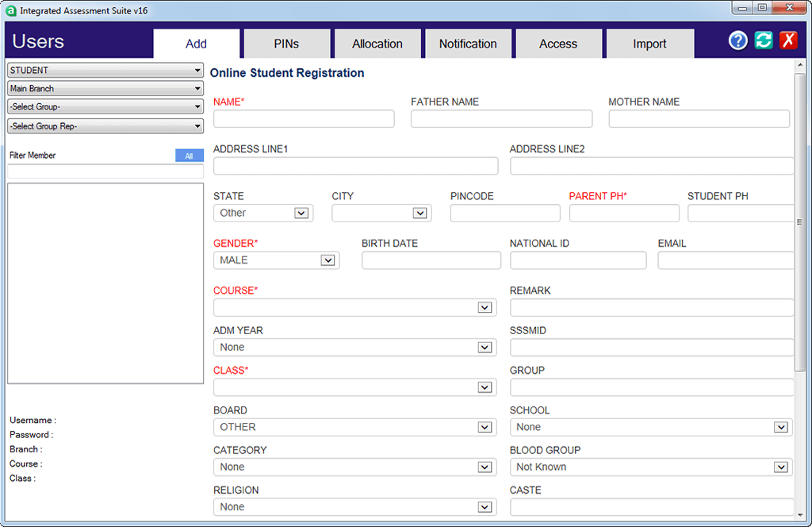Screen dimensions: 812x527
Task: Open the Main Branch dropdown
Action: point(105,89)
